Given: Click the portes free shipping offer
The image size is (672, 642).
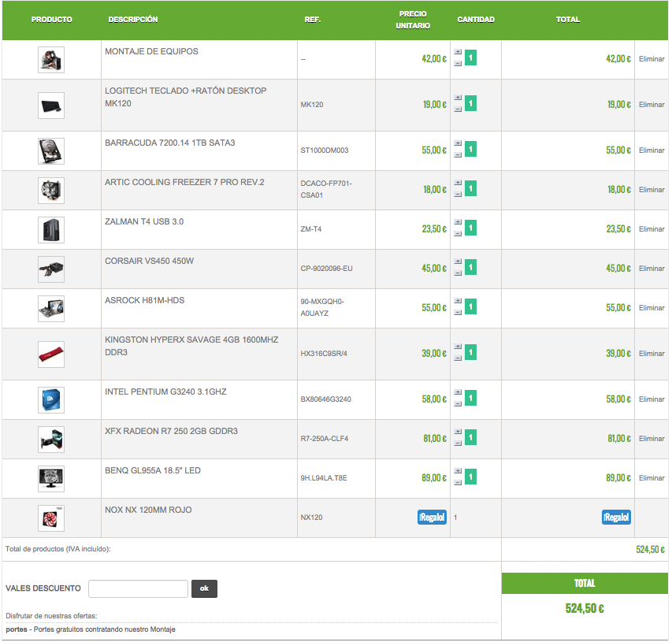Looking at the screenshot, I should 91,630.
